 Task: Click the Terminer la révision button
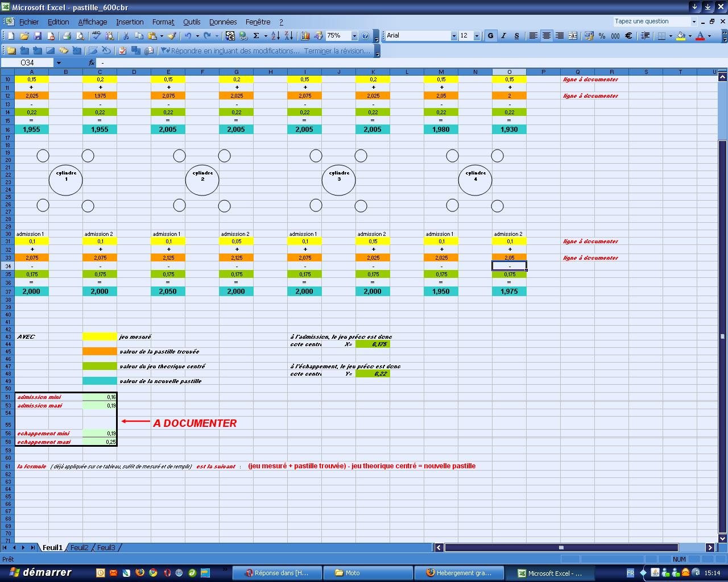point(336,51)
